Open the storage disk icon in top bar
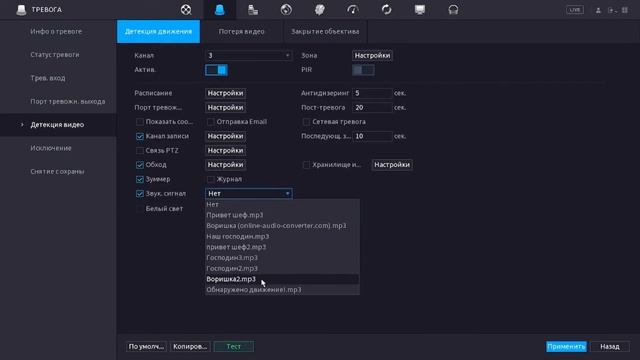This screenshot has width=640, height=360. coord(320,9)
